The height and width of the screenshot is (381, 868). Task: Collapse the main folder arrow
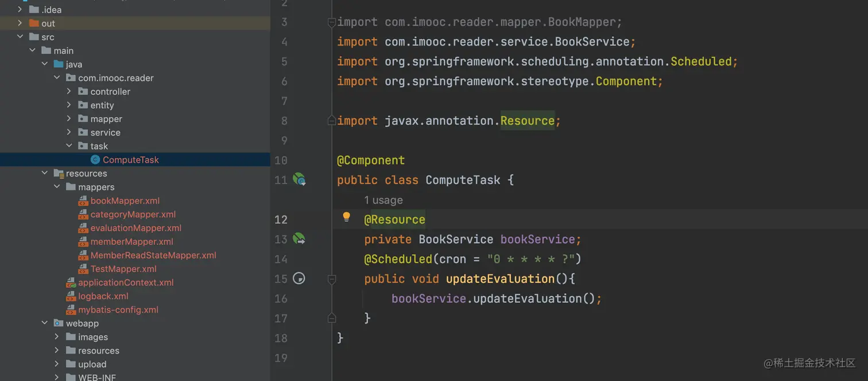coord(33,51)
